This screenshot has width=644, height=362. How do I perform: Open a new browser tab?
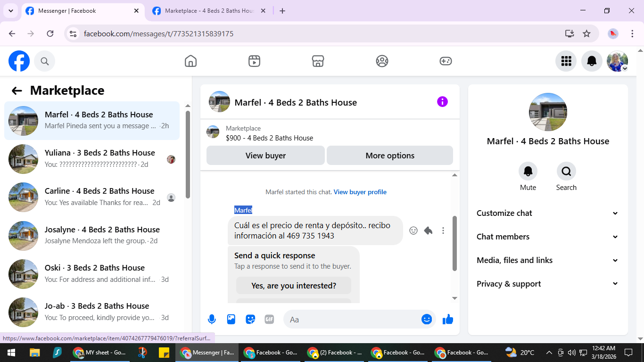[x=282, y=11]
